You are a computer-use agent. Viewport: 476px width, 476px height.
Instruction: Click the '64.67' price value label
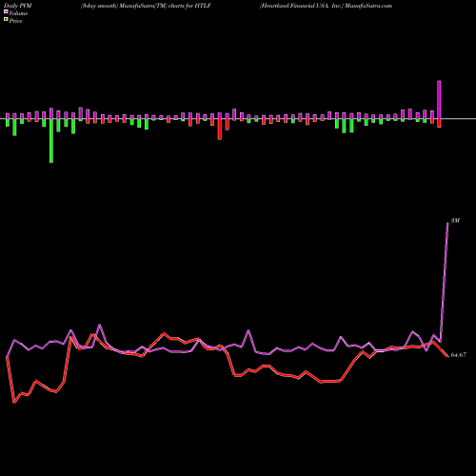(459, 355)
